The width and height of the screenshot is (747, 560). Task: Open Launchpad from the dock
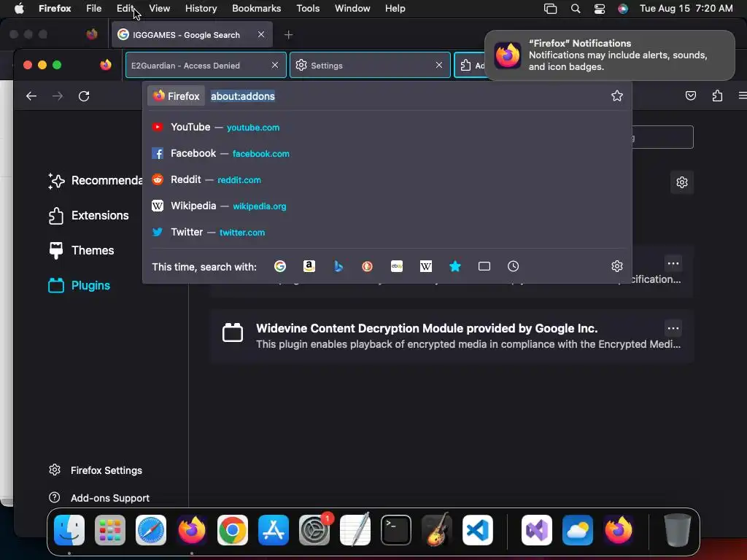110,530
